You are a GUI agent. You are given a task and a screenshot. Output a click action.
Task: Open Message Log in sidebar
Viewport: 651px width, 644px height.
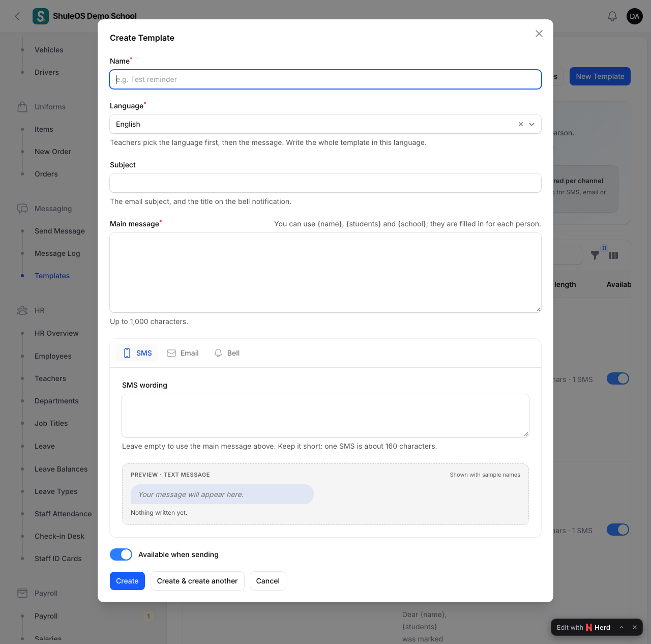[x=57, y=253]
